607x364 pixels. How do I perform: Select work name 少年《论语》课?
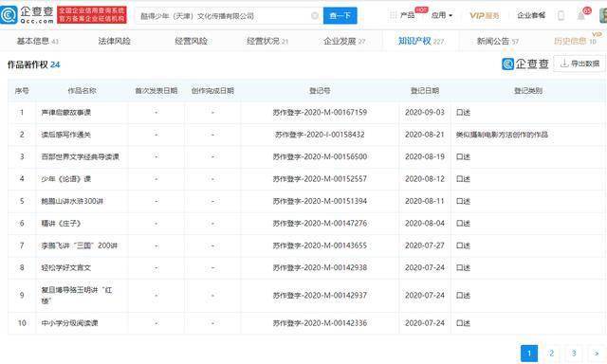tap(65, 179)
